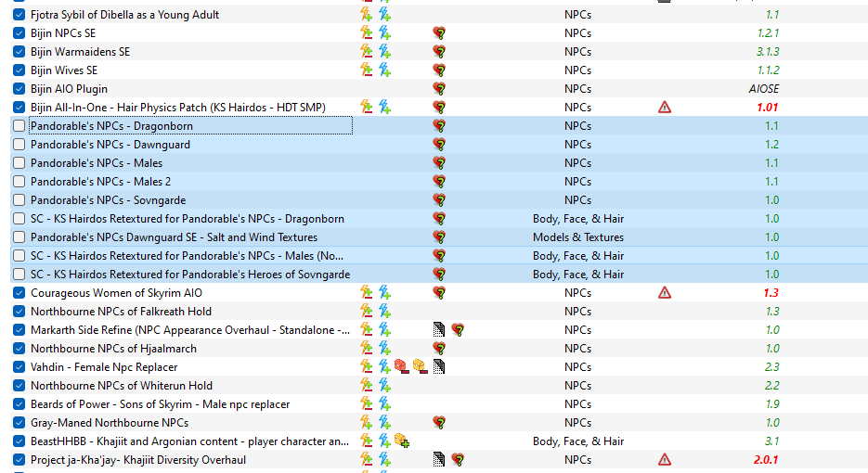The image size is (868, 473).
Task: Enable Pandorable's NPCs - Dawnguard checkbox
Action: (x=19, y=145)
